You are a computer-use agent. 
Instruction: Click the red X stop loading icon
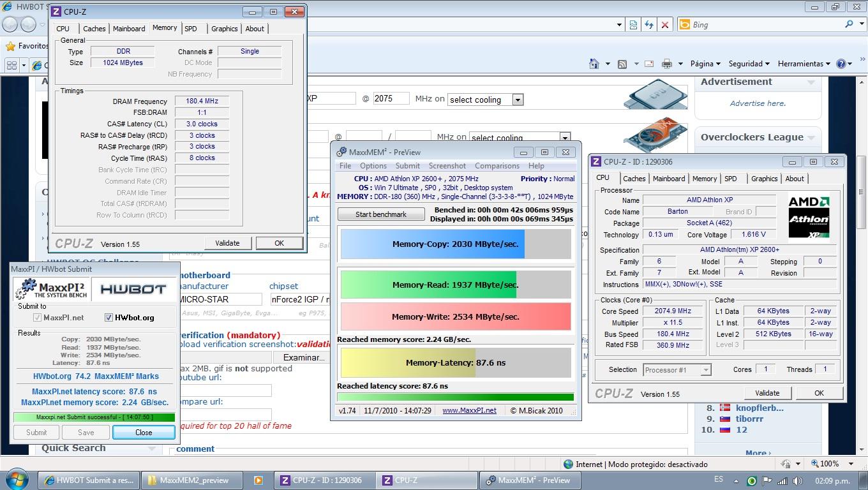665,24
